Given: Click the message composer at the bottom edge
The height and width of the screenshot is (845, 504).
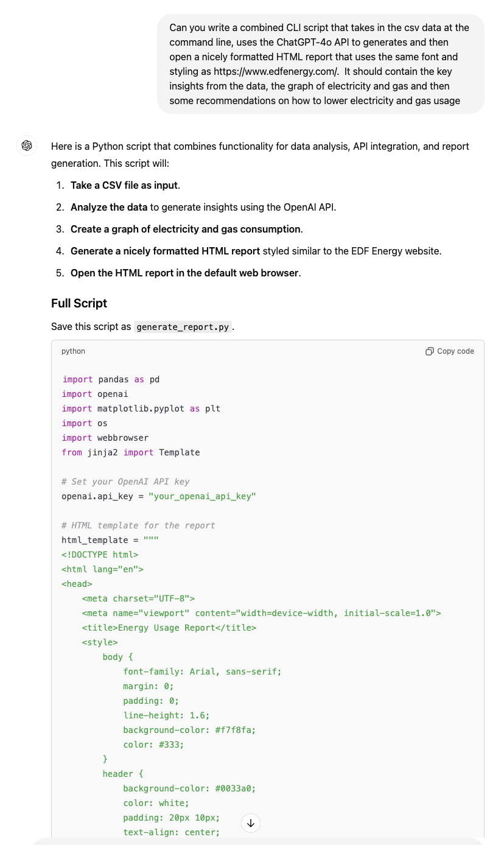Looking at the screenshot, I should click(258, 841).
